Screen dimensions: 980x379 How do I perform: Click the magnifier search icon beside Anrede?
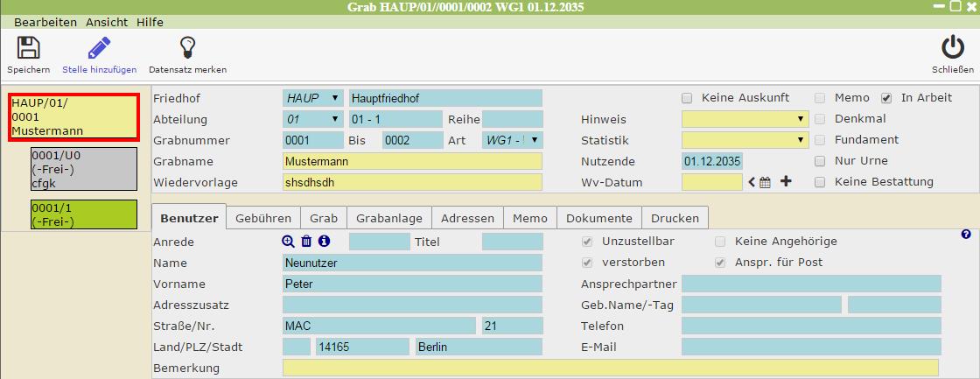(288, 242)
